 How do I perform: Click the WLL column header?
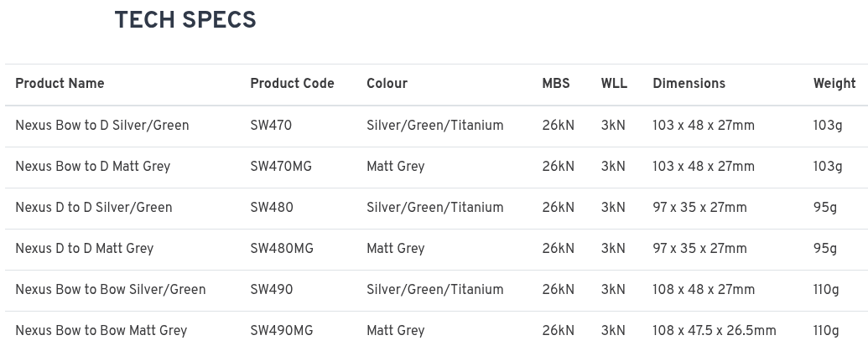614,84
